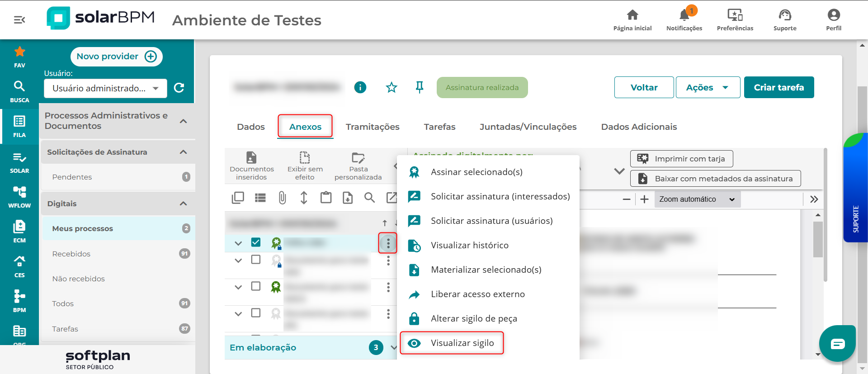Check the second document's checkbox
The image size is (868, 374).
click(256, 260)
